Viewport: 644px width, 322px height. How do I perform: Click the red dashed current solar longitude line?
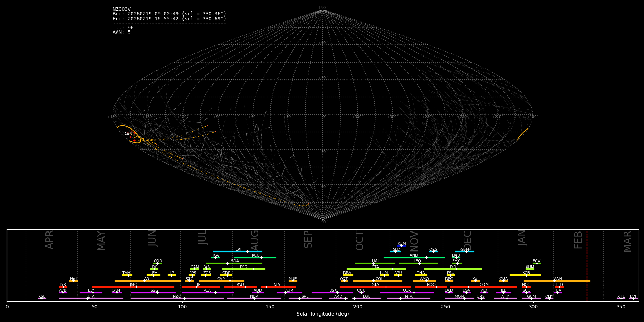(x=587, y=265)
